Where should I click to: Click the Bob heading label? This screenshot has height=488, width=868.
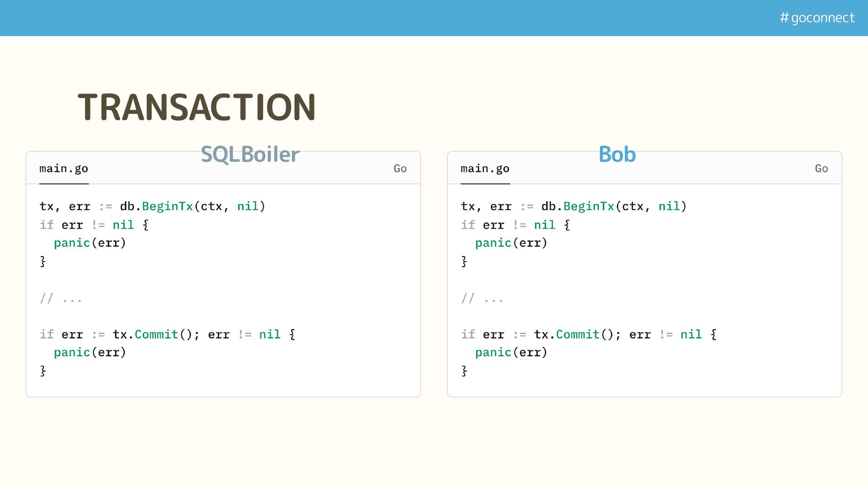coord(617,155)
